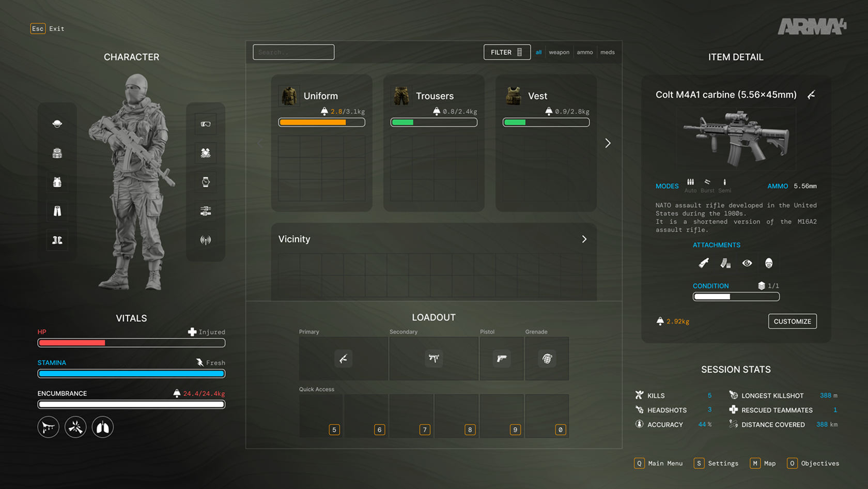Viewport: 868px width, 489px height.
Task: Click the Trousers weight capacity bar
Action: click(x=433, y=123)
